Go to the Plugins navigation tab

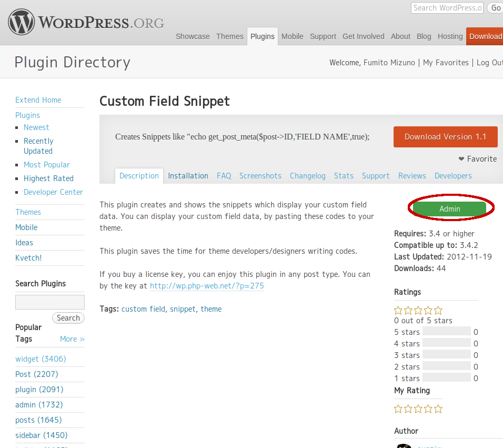coord(263,36)
